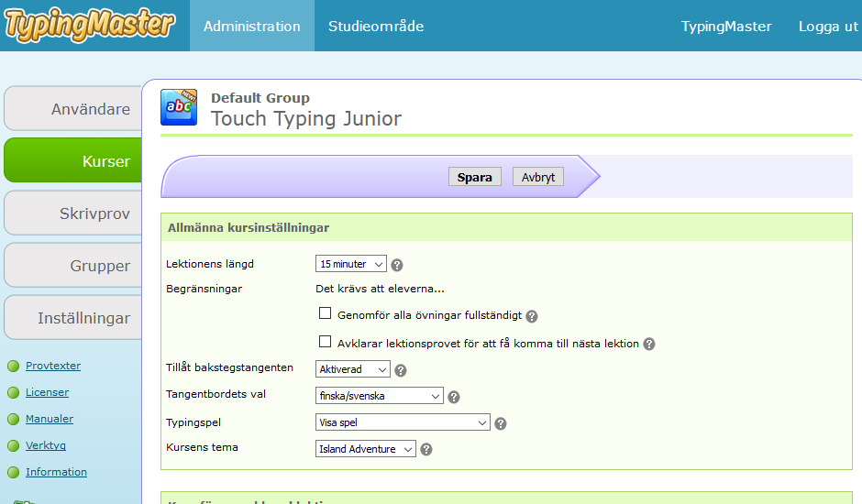Open the Kursens tema Island Adventure dropdown
The image size is (862, 504).
point(366,449)
